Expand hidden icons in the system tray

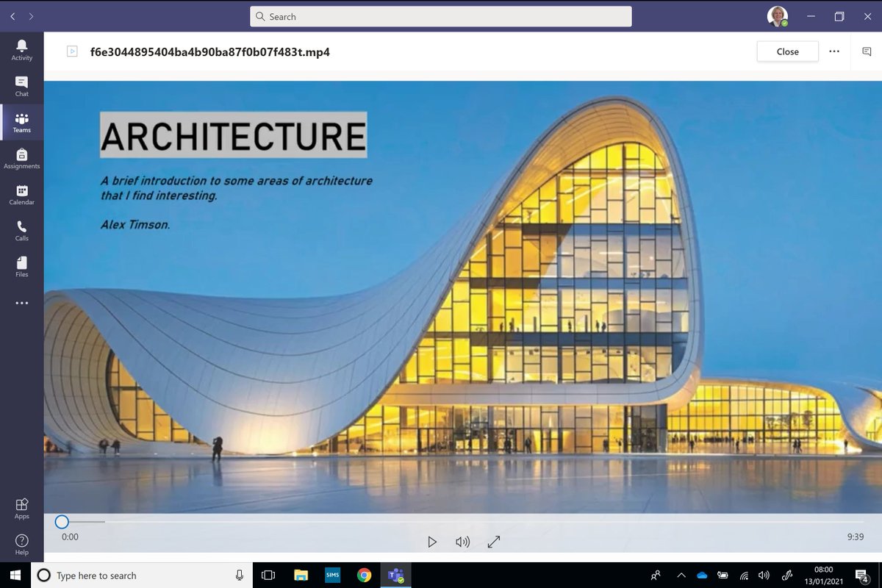[x=681, y=576]
